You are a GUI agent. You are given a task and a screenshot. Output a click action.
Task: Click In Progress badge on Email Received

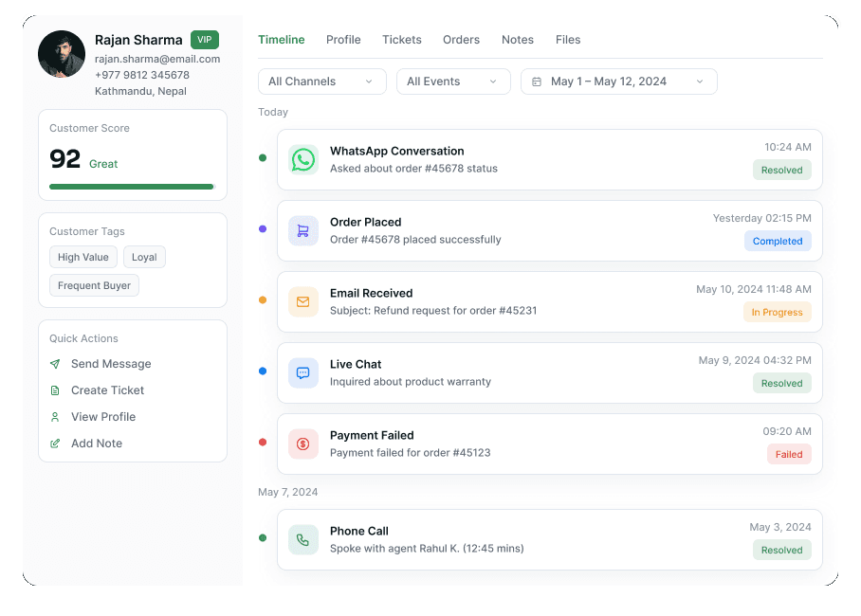click(777, 313)
